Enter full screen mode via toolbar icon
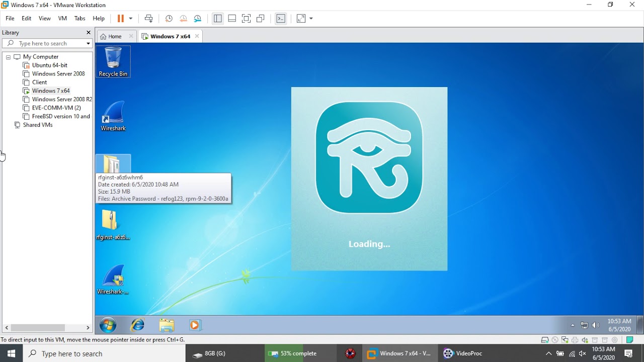The width and height of the screenshot is (644, 362). click(x=246, y=19)
